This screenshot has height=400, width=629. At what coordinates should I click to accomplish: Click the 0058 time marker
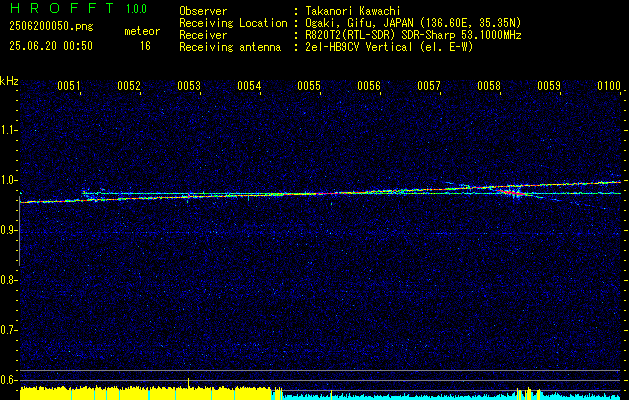(489, 85)
